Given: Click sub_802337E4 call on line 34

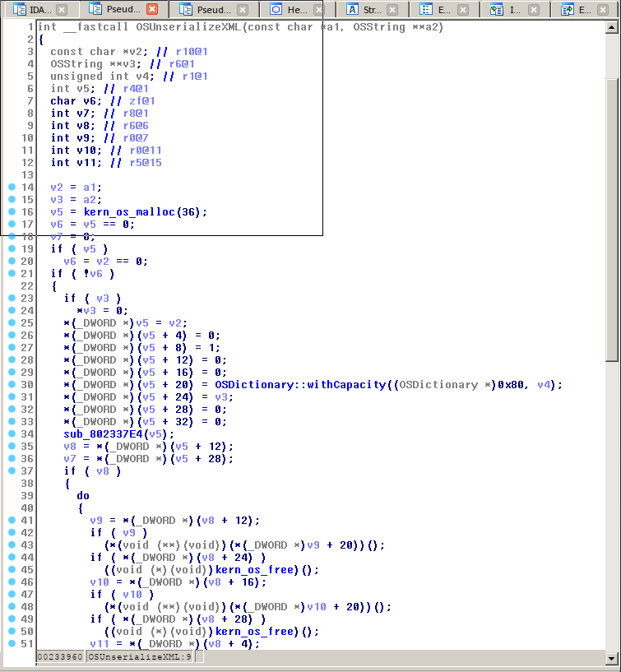Looking at the screenshot, I should point(103,434).
